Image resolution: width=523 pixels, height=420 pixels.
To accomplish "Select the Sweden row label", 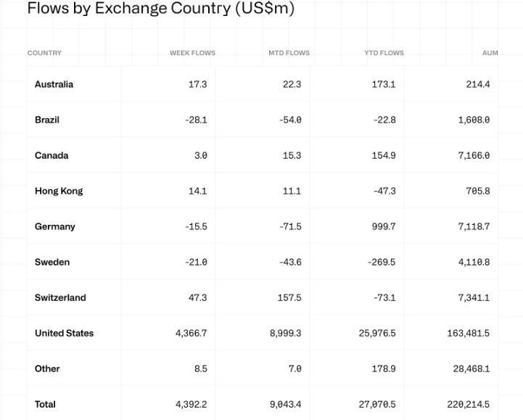I will click(x=52, y=262).
